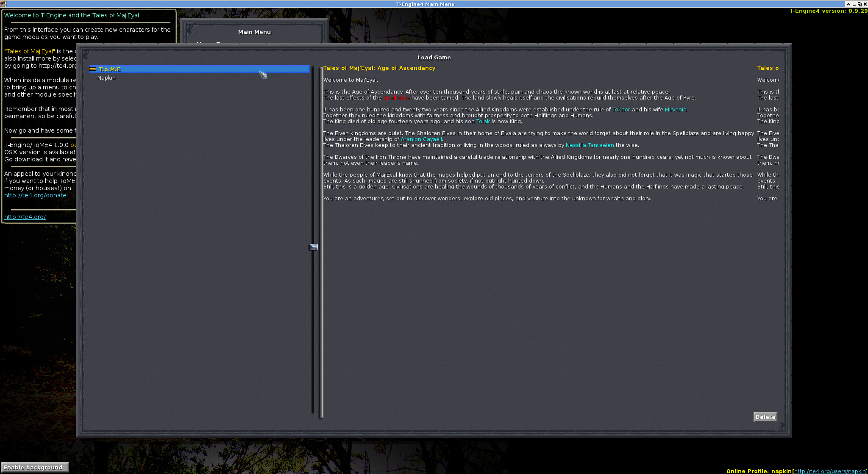This screenshot has width=868, height=474.
Task: Open the http://te4.org/ link
Action: pyautogui.click(x=25, y=217)
